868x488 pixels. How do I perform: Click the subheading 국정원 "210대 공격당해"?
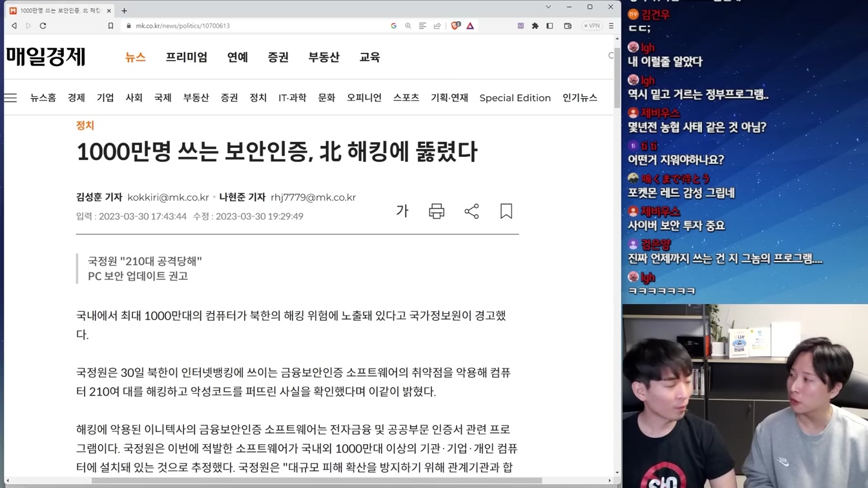pos(145,261)
